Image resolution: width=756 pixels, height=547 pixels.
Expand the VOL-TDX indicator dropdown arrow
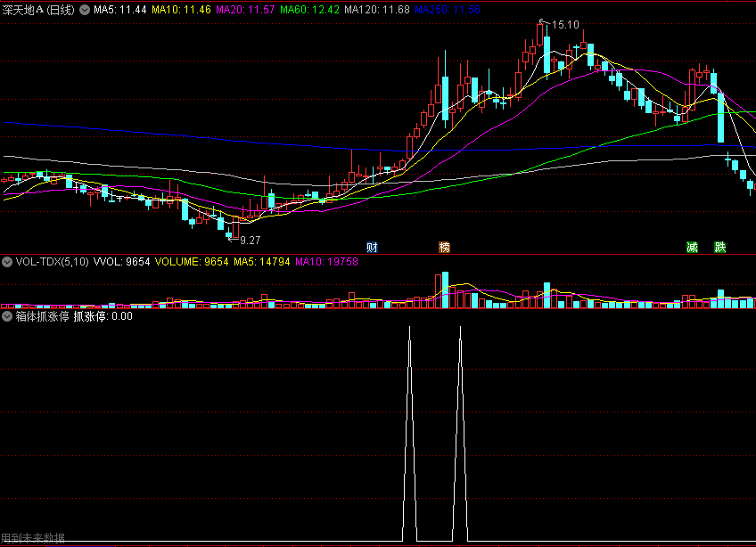[x=7, y=262]
